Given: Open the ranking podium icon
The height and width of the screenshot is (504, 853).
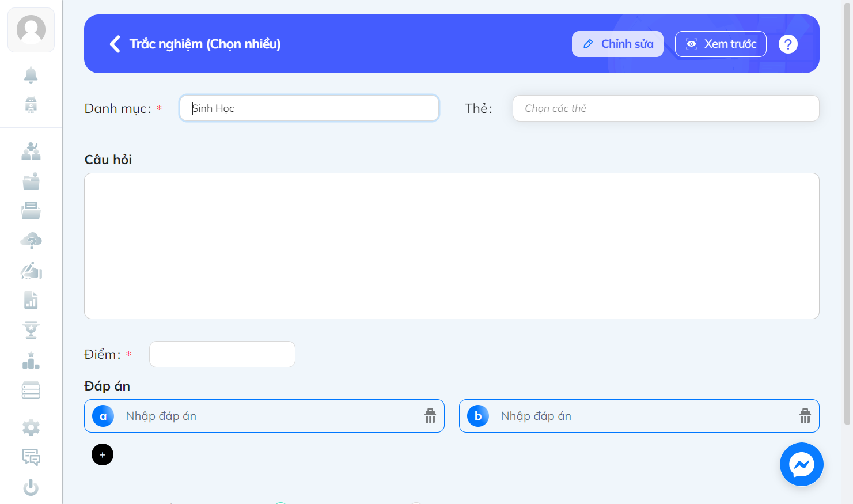Looking at the screenshot, I should coord(31,360).
